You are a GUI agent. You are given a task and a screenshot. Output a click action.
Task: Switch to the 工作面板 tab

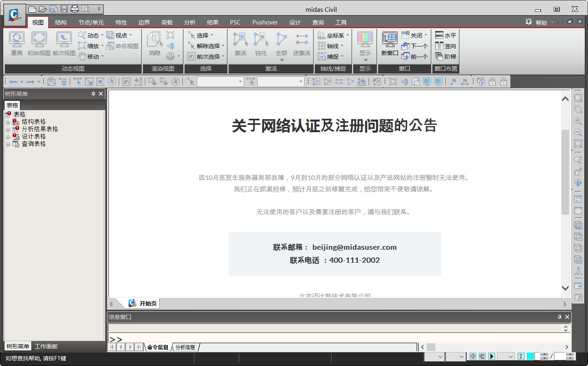[x=46, y=346]
